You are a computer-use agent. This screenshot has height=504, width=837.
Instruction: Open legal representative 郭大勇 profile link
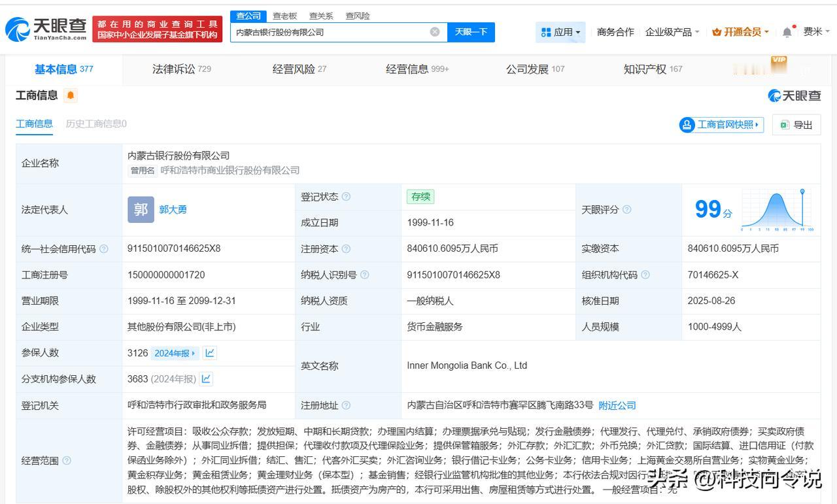(173, 210)
